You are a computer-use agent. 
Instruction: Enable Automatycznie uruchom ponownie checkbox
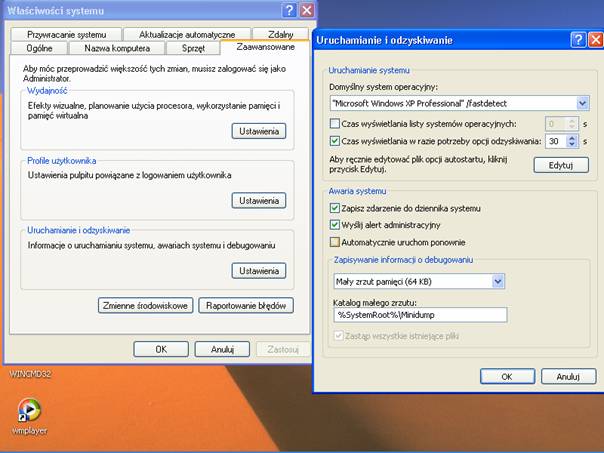pos(335,242)
